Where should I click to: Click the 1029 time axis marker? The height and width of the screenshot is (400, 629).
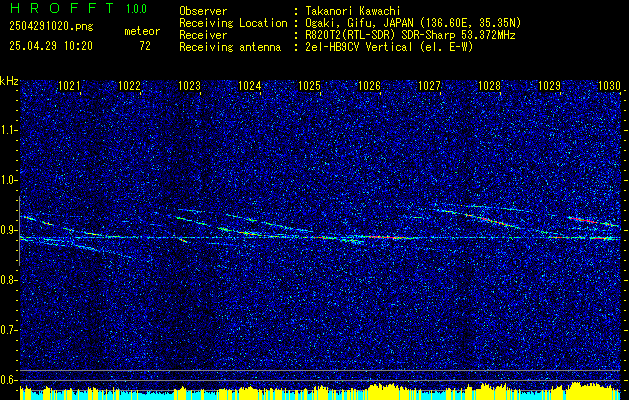point(549,85)
